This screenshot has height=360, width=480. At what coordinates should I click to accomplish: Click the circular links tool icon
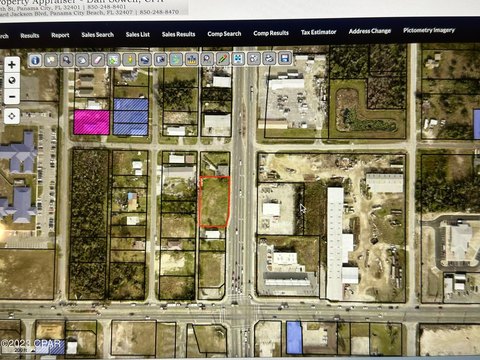point(254,59)
